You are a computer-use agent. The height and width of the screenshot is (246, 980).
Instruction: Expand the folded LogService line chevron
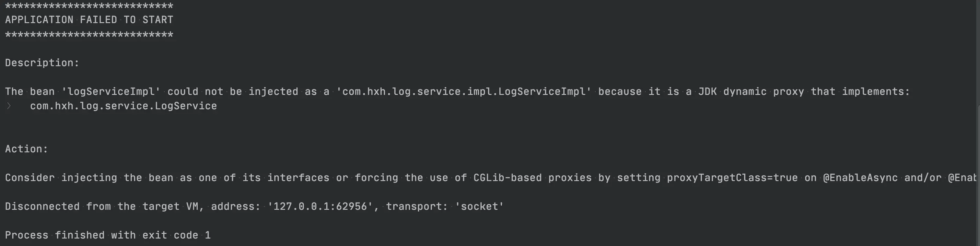pos(9,106)
